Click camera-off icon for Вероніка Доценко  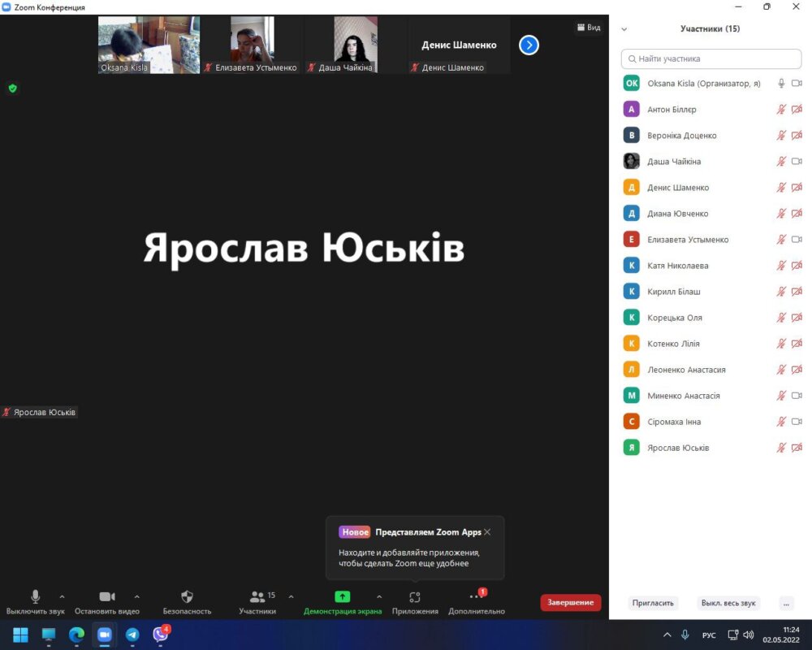coord(797,135)
